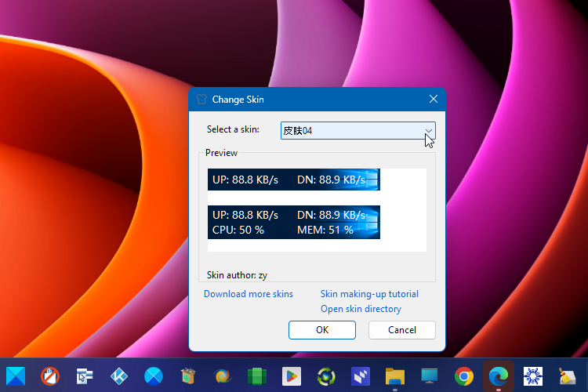Open the monitor display taskbar icon
The width and height of the screenshot is (588, 392).
430,376
